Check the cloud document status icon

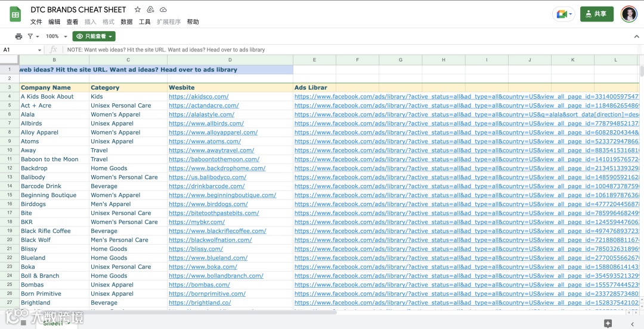tap(163, 10)
